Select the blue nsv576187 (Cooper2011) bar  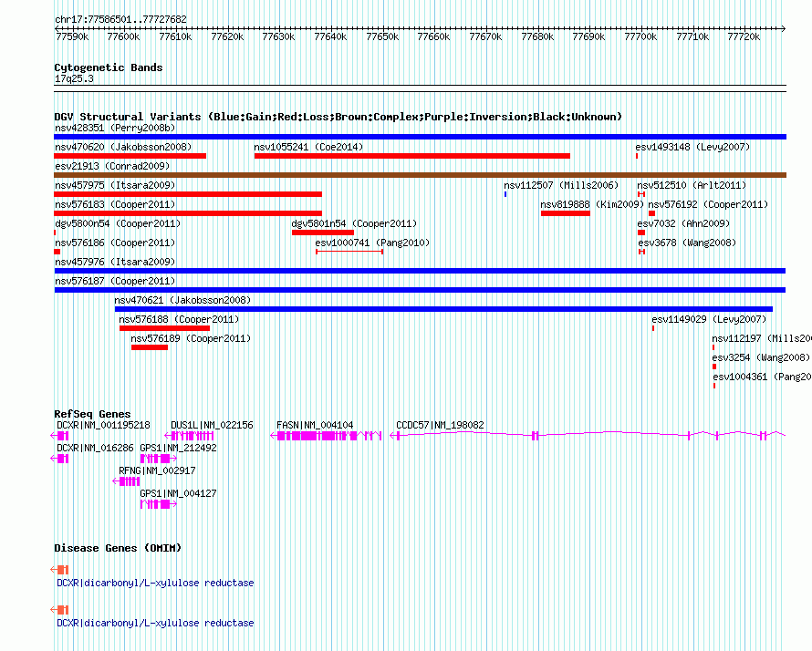point(420,290)
